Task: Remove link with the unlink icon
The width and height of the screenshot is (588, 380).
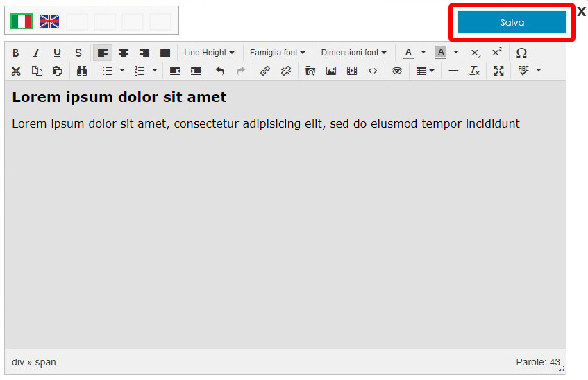Action: [x=286, y=71]
